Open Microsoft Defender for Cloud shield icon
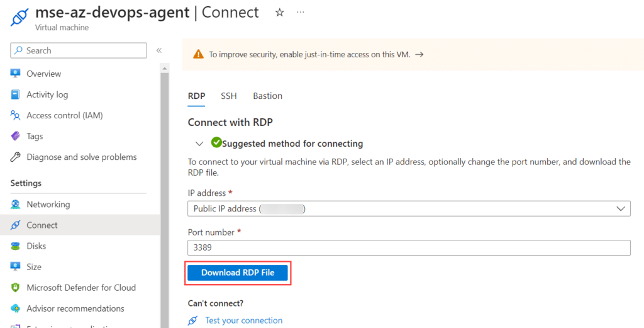The height and width of the screenshot is (328, 644). (15, 288)
